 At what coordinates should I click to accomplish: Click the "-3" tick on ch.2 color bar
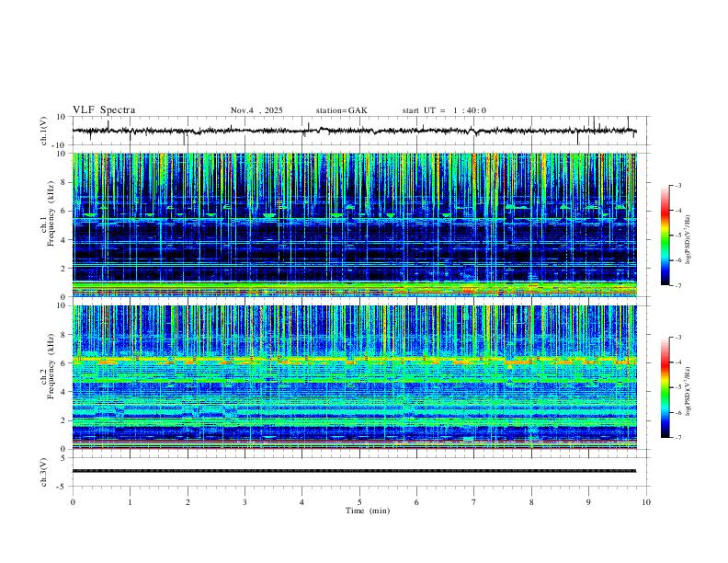tap(678, 338)
